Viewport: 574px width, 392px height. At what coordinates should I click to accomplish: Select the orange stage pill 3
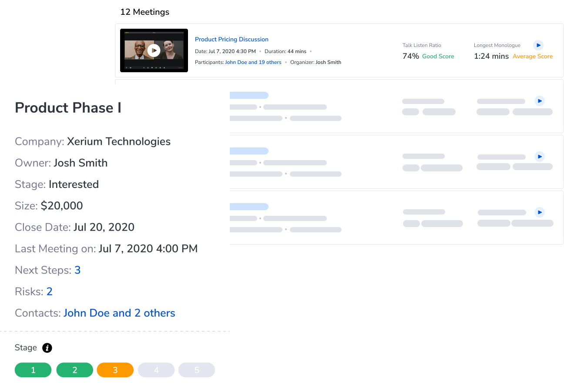pyautogui.click(x=115, y=370)
